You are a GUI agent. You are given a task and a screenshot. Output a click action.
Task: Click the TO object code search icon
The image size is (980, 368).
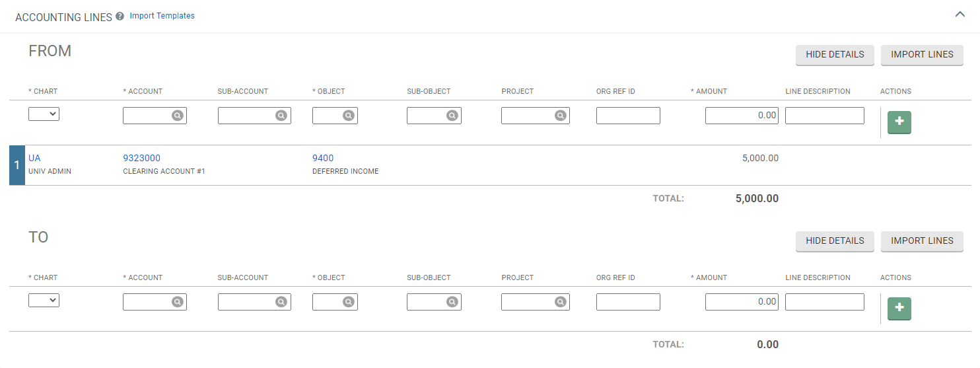pyautogui.click(x=348, y=302)
